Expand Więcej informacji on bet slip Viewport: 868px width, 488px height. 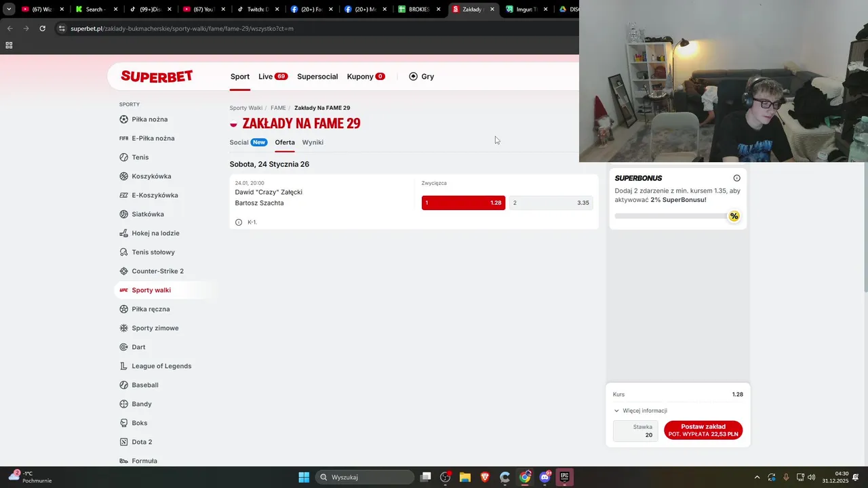point(640,411)
